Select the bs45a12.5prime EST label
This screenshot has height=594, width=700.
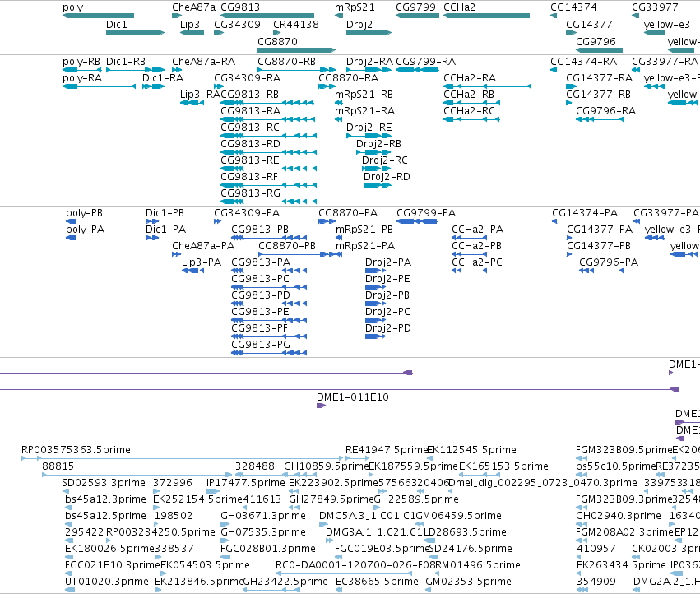coord(105,516)
